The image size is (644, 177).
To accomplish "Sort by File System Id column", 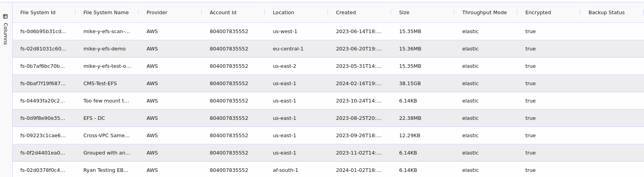I will click(x=38, y=13).
